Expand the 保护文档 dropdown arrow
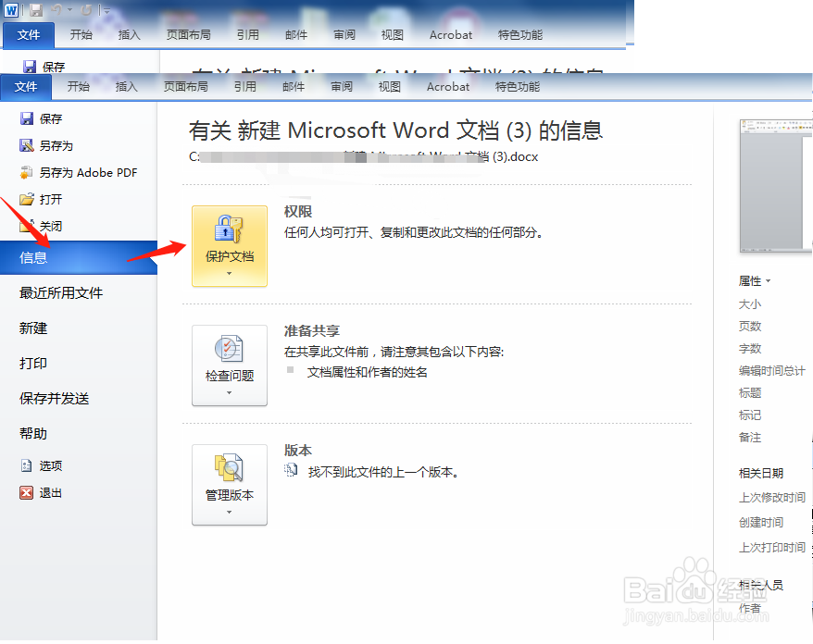The height and width of the screenshot is (644, 813). point(229,274)
